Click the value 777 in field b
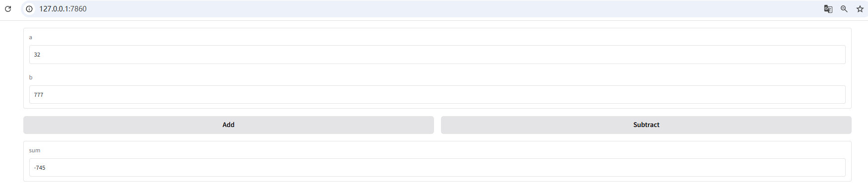The image size is (868, 192). click(39, 95)
